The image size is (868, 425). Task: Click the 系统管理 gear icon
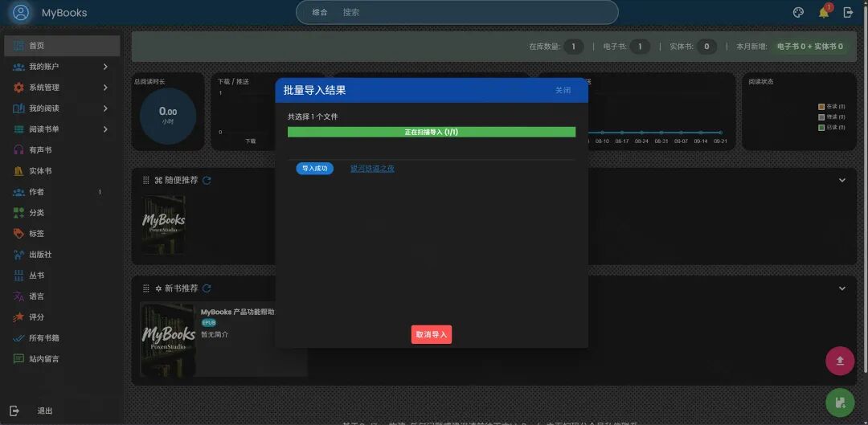coord(18,88)
